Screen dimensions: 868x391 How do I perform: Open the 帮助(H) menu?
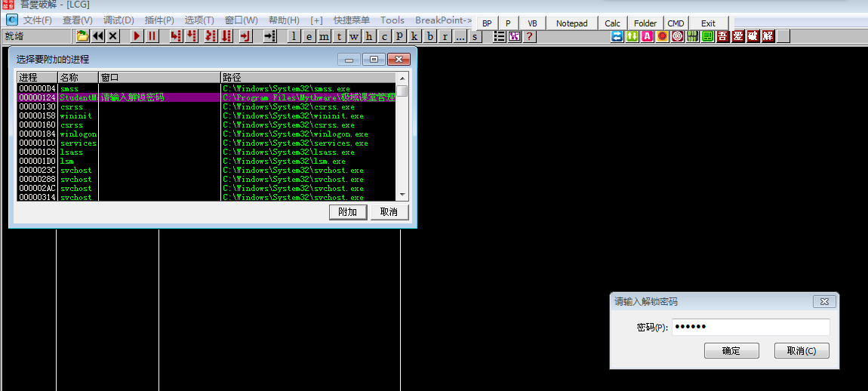tap(284, 20)
